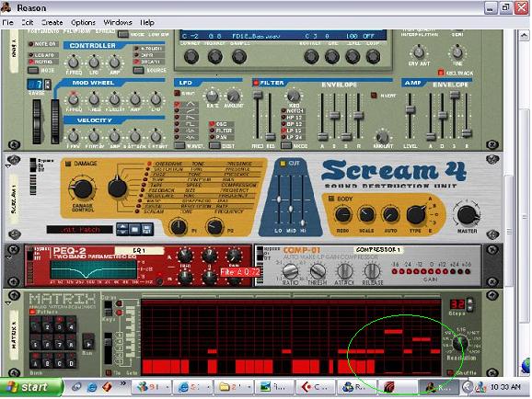Image resolution: width=532 pixels, height=399 pixels.
Task: Collapse the Matrix device with its fold arrow
Action: point(7,302)
